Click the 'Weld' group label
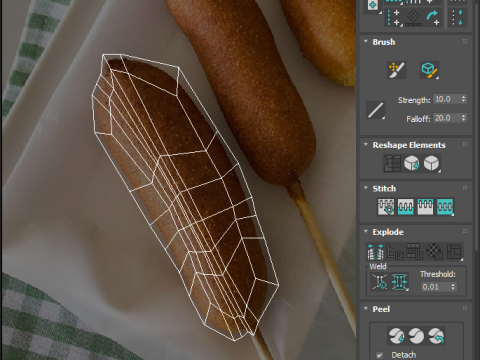 point(378,266)
